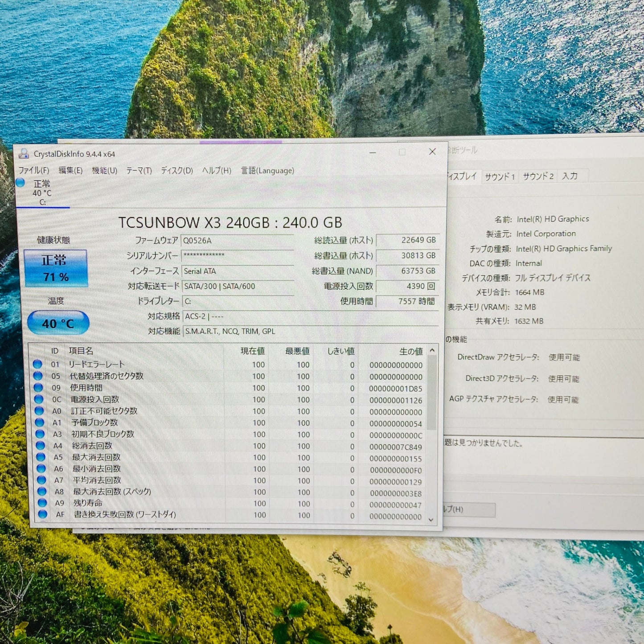Image resolution: width=644 pixels, height=644 pixels.
Task: Click the status circle next to 使用時間 attribute
Action: 39,388
